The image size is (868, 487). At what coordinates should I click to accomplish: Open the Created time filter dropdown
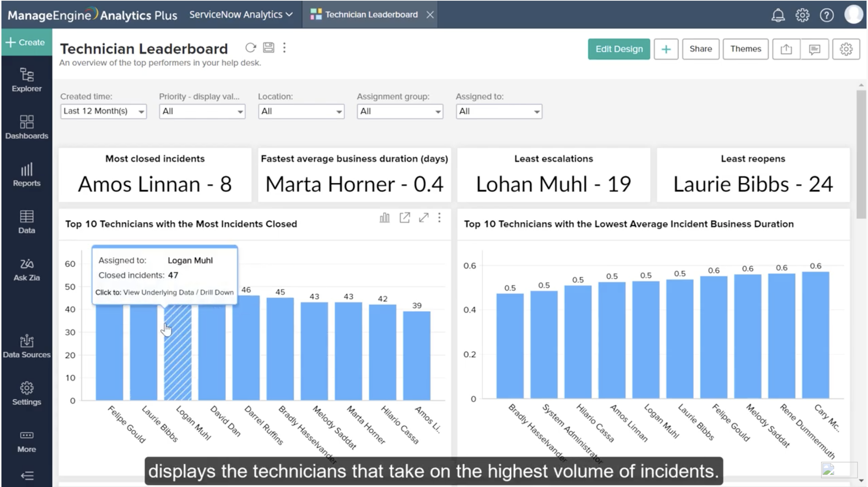click(103, 111)
